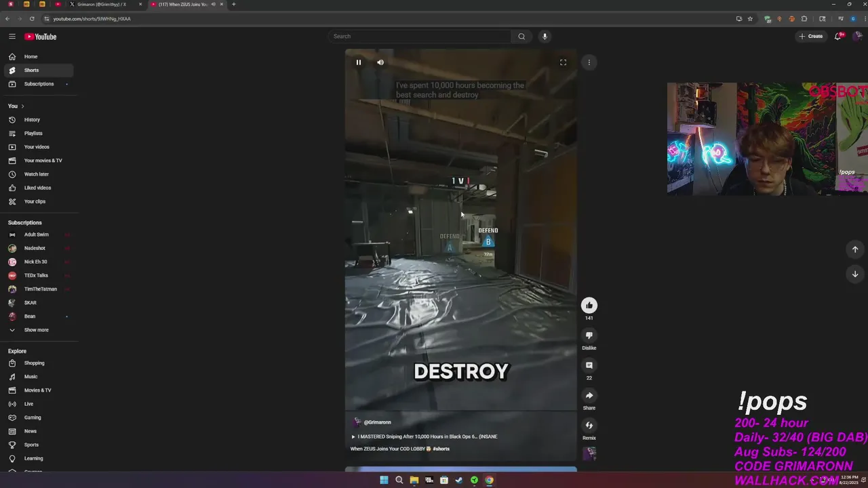The width and height of the screenshot is (868, 488).
Task: Go back in the browser
Action: pos(7,19)
